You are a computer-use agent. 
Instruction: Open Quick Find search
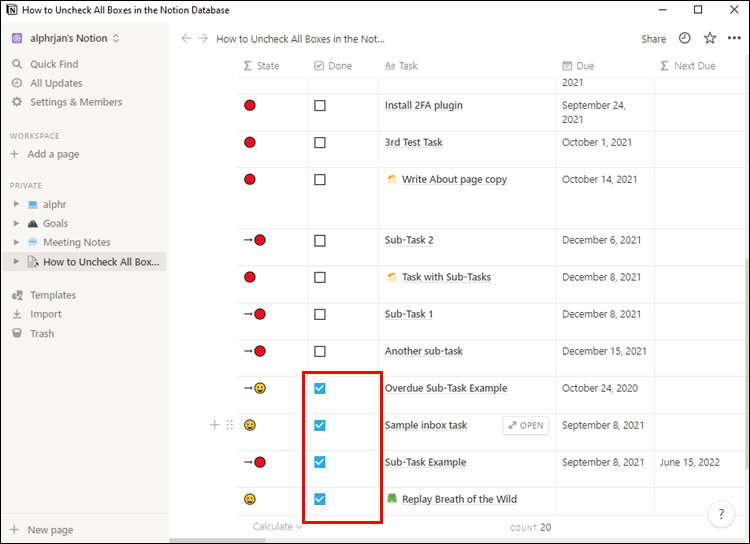[54, 64]
